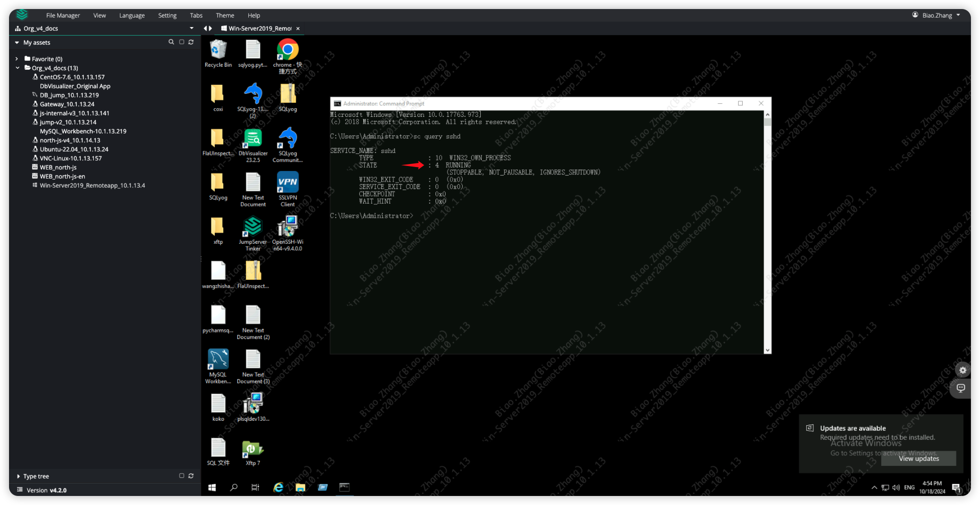Select the SQL 文件 document icon
980x505 pixels.
pos(218,452)
